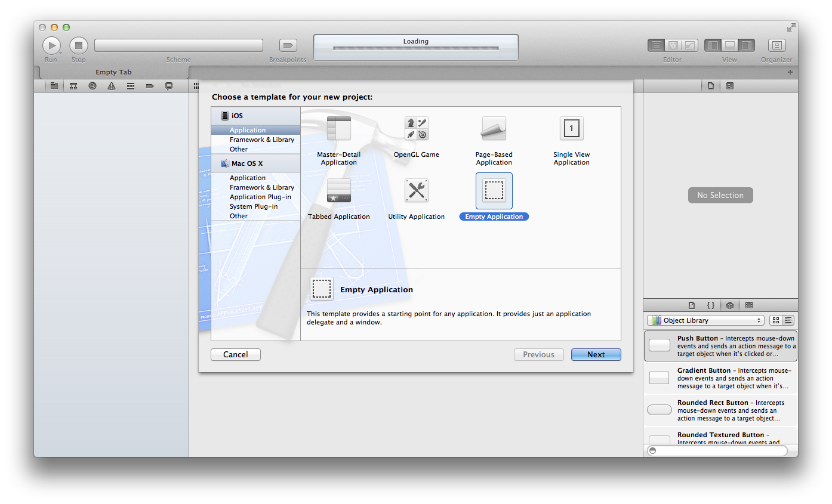Click the related files grid icon
832x504 pixels.
(196, 86)
